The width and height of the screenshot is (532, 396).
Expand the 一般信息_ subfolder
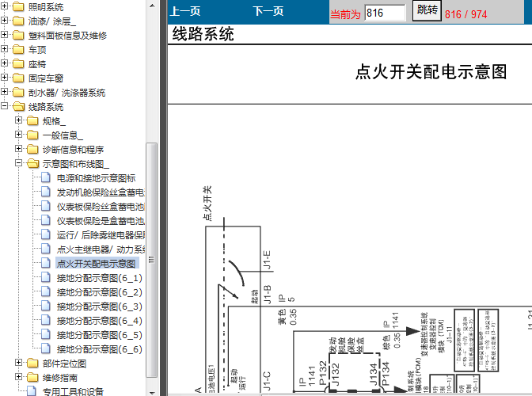pyautogui.click(x=18, y=135)
